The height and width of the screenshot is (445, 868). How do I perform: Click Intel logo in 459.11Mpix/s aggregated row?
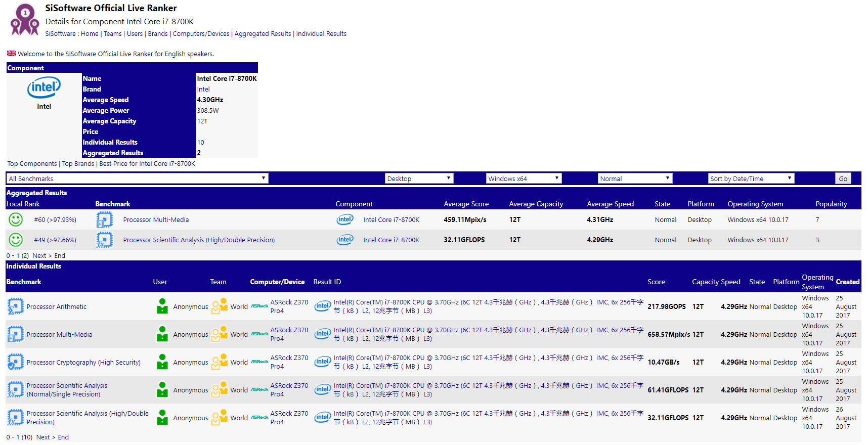pos(345,219)
